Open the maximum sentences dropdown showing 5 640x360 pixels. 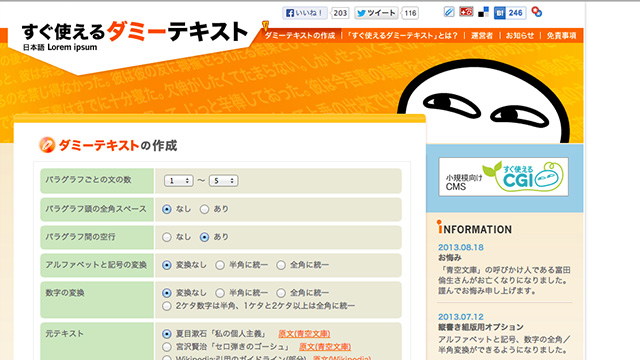coord(223,180)
